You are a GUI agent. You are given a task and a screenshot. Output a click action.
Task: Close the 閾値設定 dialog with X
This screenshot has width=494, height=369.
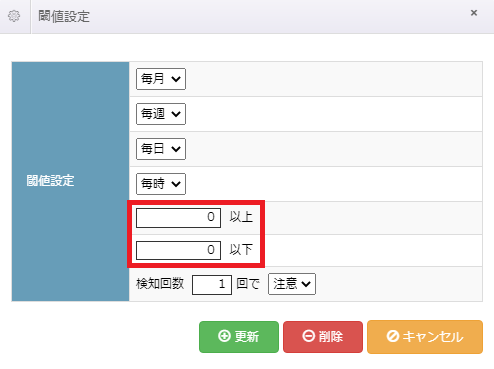tap(474, 13)
